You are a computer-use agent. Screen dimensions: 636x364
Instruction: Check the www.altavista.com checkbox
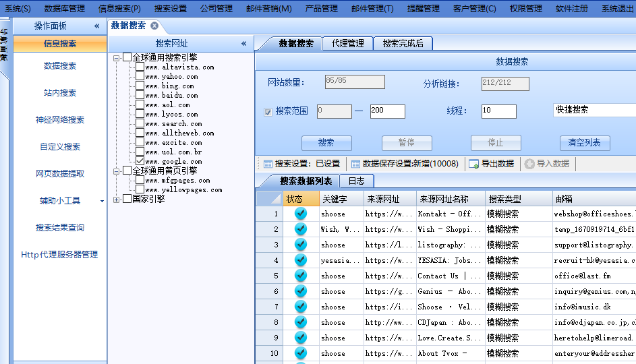pos(140,67)
